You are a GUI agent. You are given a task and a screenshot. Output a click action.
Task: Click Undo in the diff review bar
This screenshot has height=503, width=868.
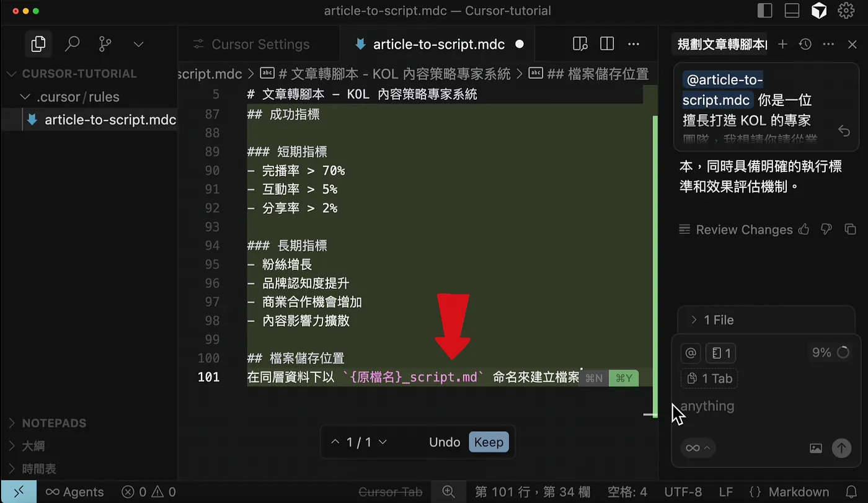[x=445, y=442]
